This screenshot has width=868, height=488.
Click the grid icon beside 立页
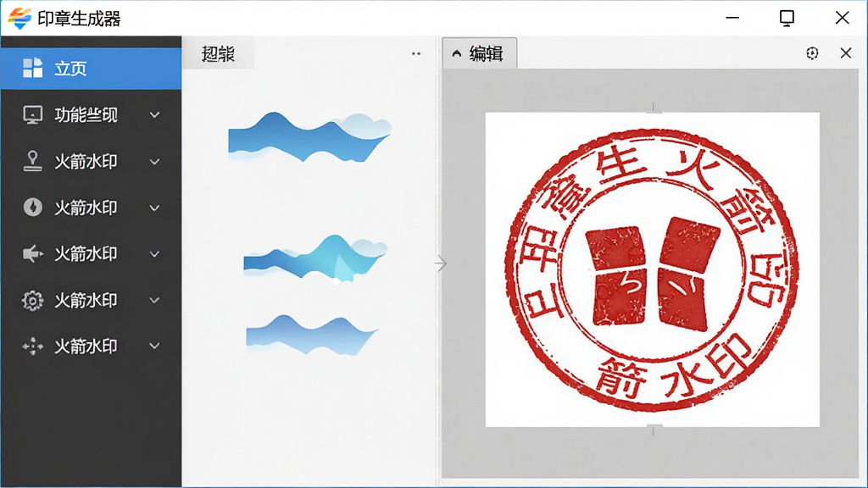coord(33,68)
